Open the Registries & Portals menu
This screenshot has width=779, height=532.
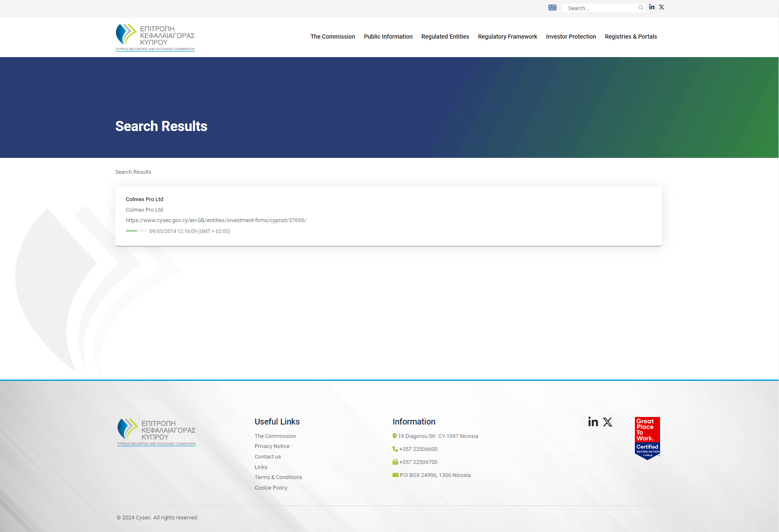pos(631,37)
